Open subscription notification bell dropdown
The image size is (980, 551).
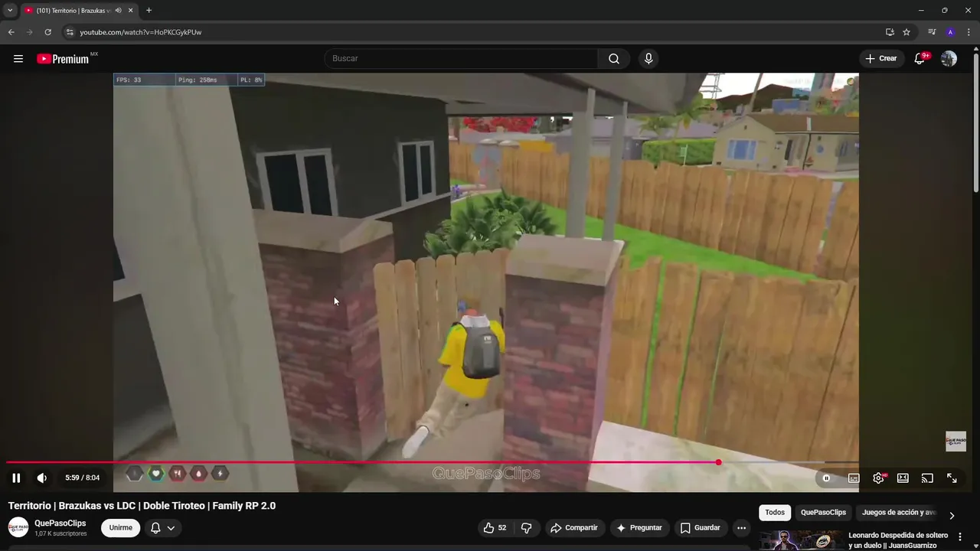(x=162, y=527)
